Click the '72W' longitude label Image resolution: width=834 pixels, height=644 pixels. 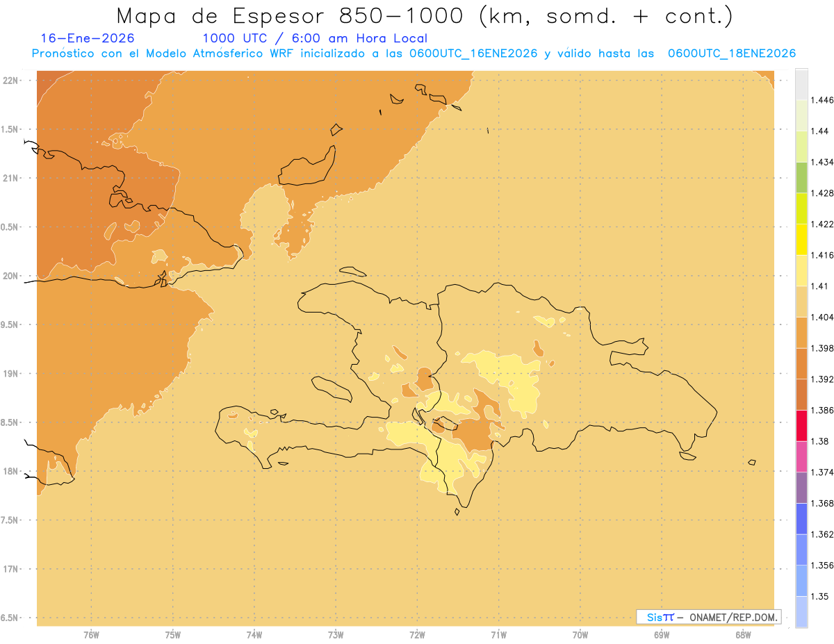tap(417, 635)
